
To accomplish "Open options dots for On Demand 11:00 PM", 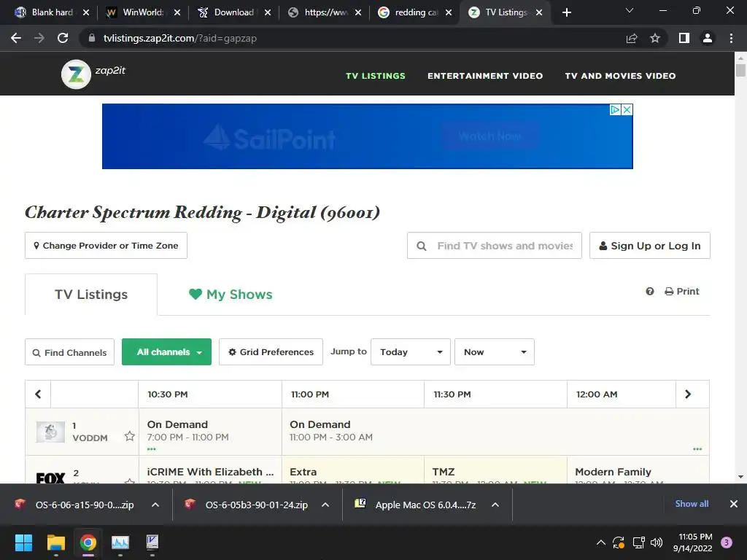I will pos(697,449).
